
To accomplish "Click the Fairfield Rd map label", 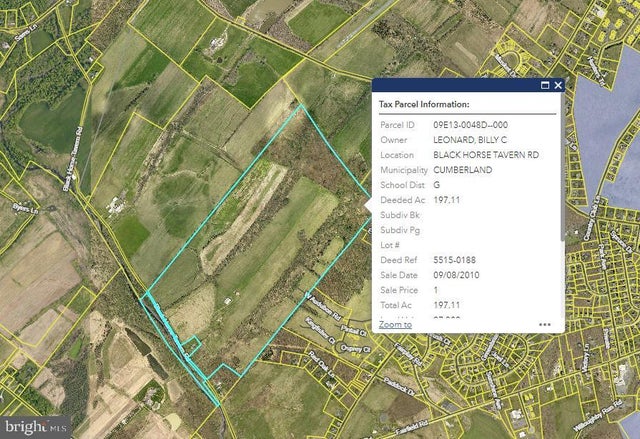I will (411, 428).
